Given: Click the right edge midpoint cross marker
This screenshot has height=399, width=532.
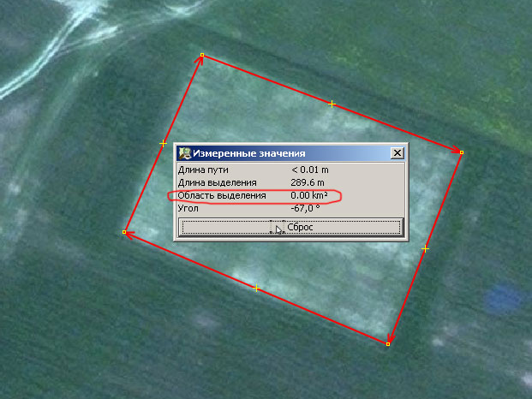Looking at the screenshot, I should click(425, 248).
